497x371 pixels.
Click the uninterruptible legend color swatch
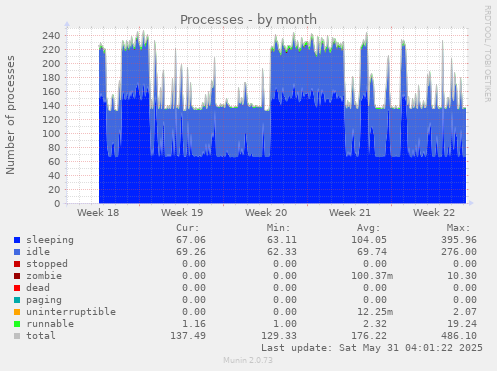tap(17, 312)
